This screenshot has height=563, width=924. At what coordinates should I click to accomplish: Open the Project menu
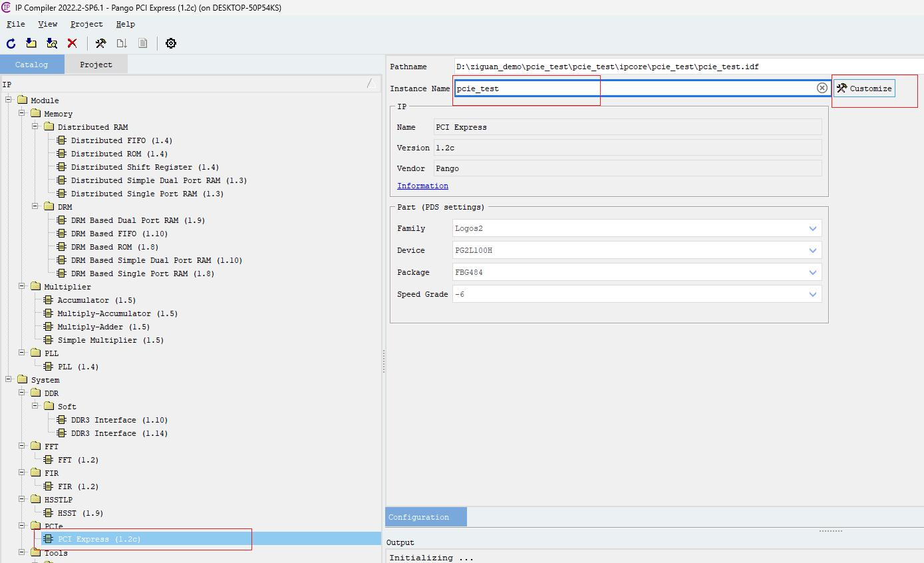[x=86, y=24]
